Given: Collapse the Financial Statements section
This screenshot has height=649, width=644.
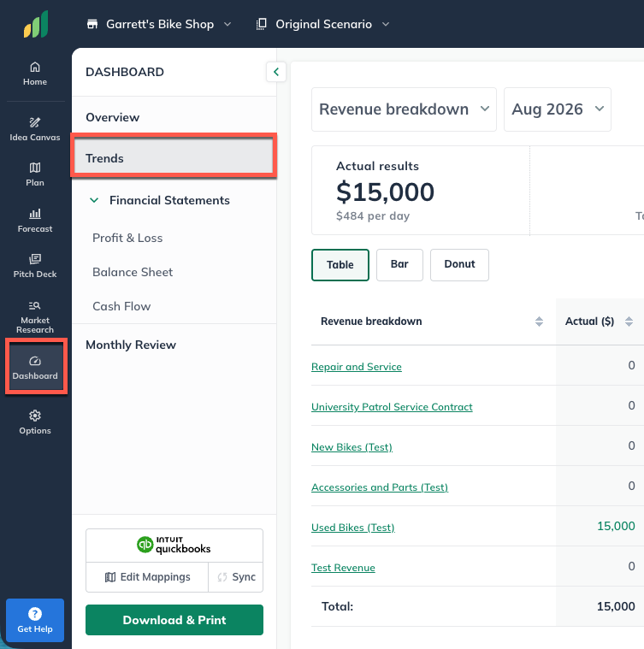Looking at the screenshot, I should [94, 200].
